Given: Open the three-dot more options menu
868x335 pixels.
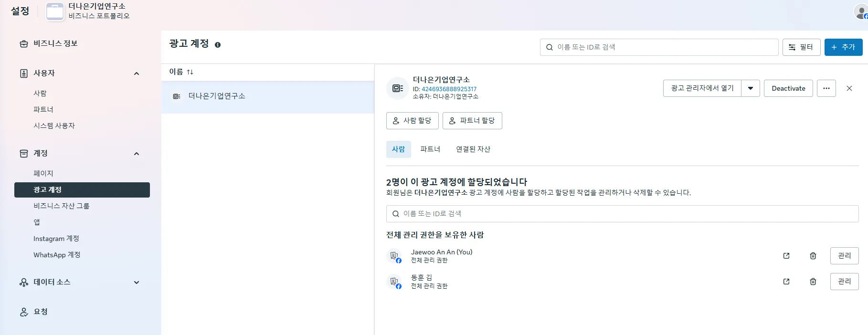Looking at the screenshot, I should [x=826, y=88].
